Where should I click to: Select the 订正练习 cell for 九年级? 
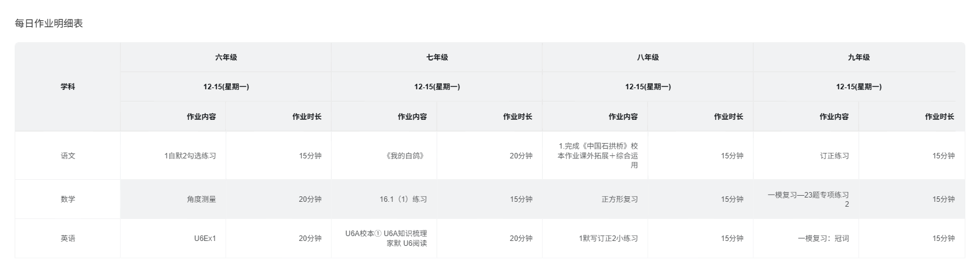coord(834,156)
